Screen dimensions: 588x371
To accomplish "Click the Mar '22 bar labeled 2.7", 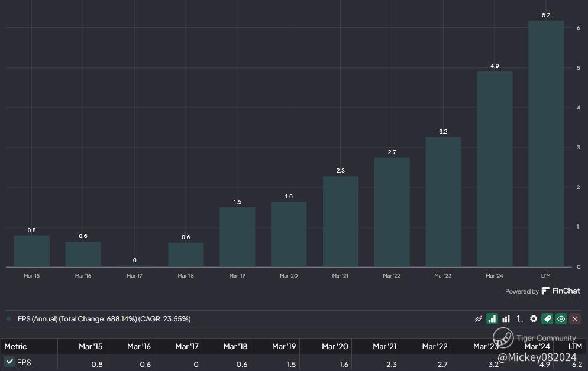I will click(392, 212).
